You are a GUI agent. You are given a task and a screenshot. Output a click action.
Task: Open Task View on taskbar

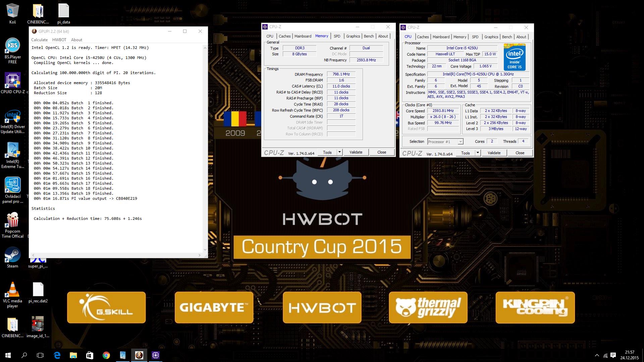coord(40,355)
